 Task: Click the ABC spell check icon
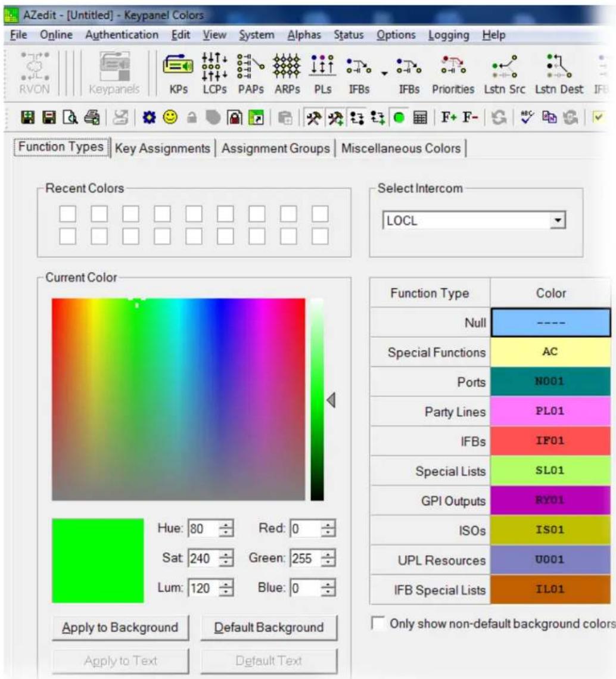(527, 117)
